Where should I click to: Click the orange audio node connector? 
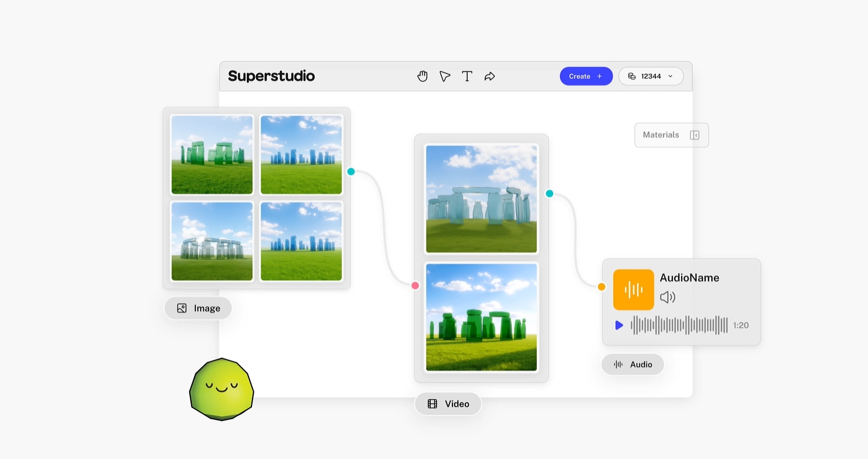(x=601, y=287)
